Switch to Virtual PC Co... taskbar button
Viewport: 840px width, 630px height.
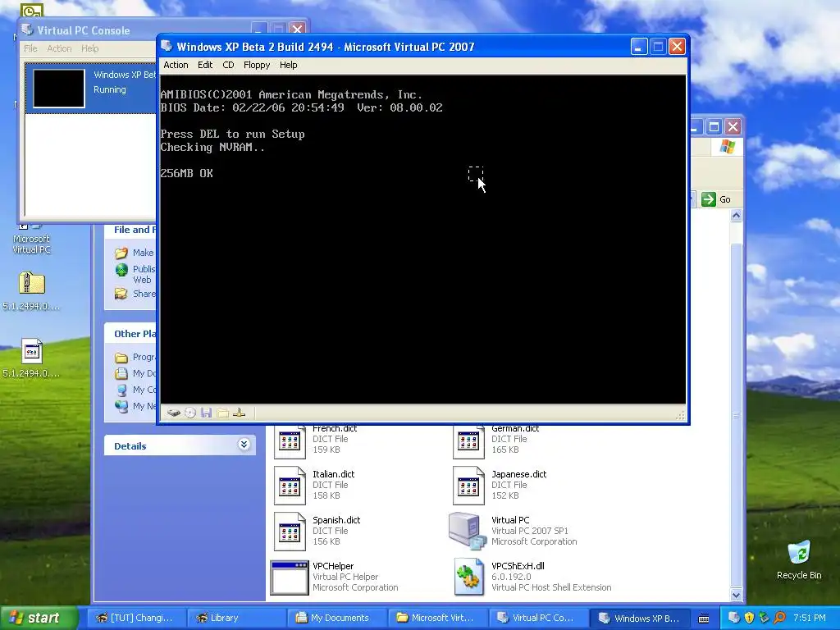click(x=537, y=618)
